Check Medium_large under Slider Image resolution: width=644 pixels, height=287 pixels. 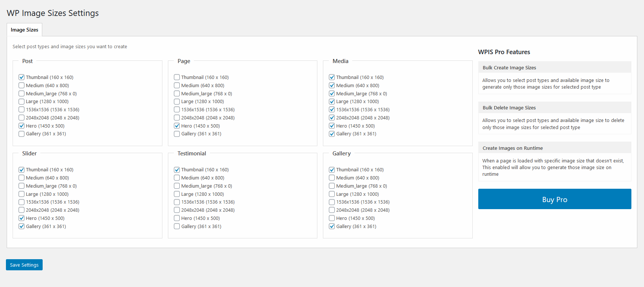point(22,186)
